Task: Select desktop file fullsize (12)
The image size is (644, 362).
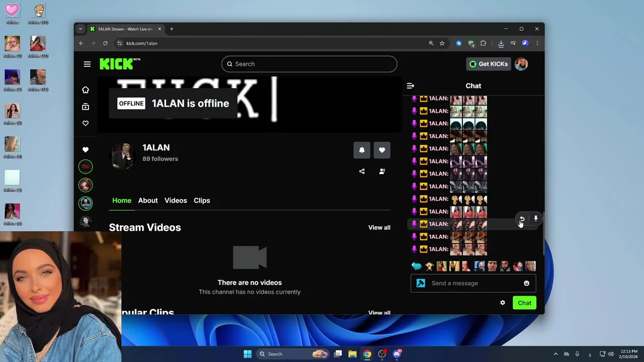Action: coord(38,80)
